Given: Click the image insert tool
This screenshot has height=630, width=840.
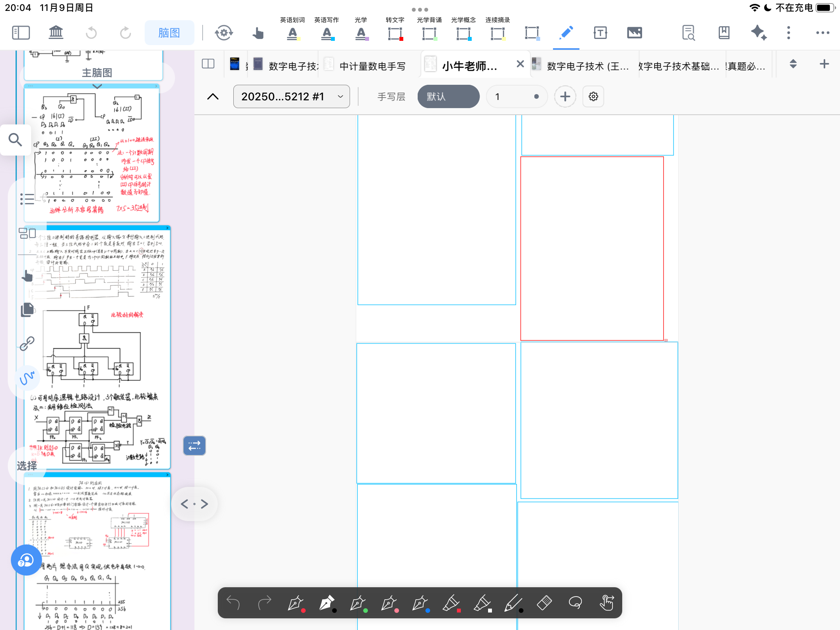Looking at the screenshot, I should pos(634,33).
